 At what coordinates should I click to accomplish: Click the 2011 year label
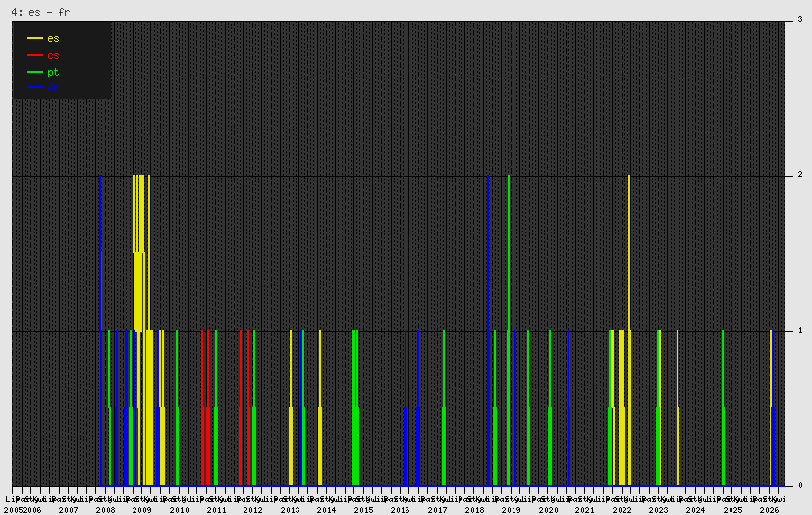click(216, 510)
